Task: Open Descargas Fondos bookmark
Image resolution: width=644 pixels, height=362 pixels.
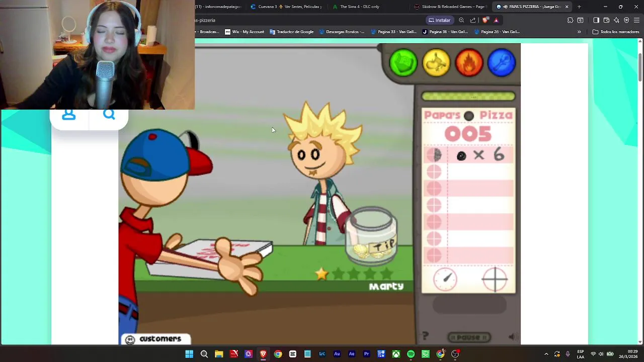Action: 341,32
